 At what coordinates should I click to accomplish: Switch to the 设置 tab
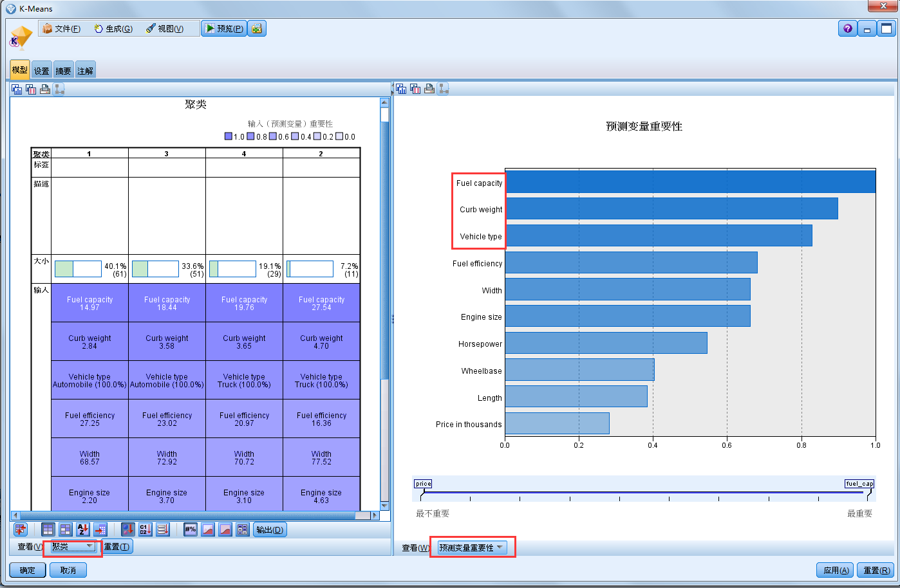(42, 71)
